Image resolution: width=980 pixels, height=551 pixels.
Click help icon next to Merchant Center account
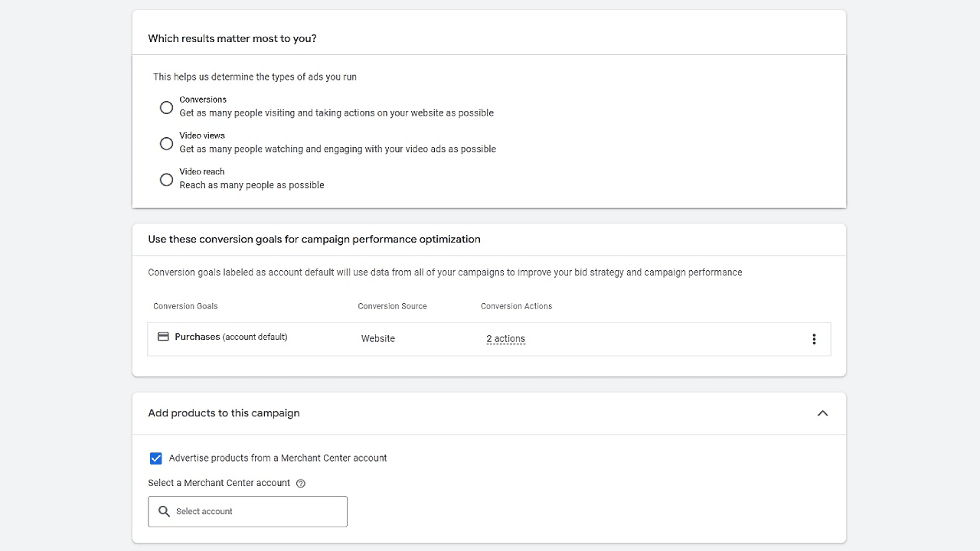point(301,484)
